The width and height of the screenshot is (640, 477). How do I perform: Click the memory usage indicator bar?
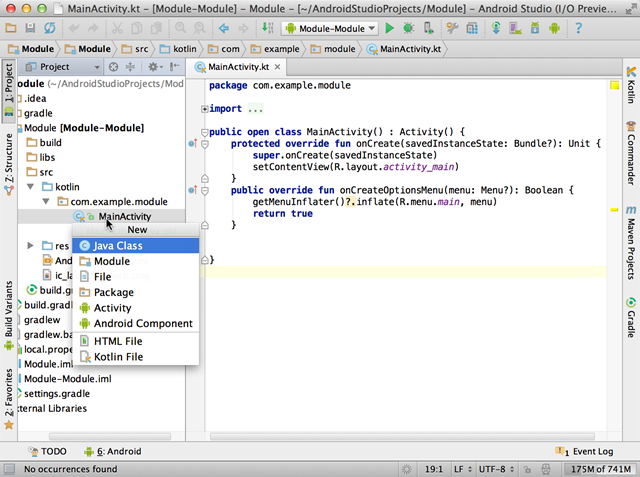tap(598, 468)
